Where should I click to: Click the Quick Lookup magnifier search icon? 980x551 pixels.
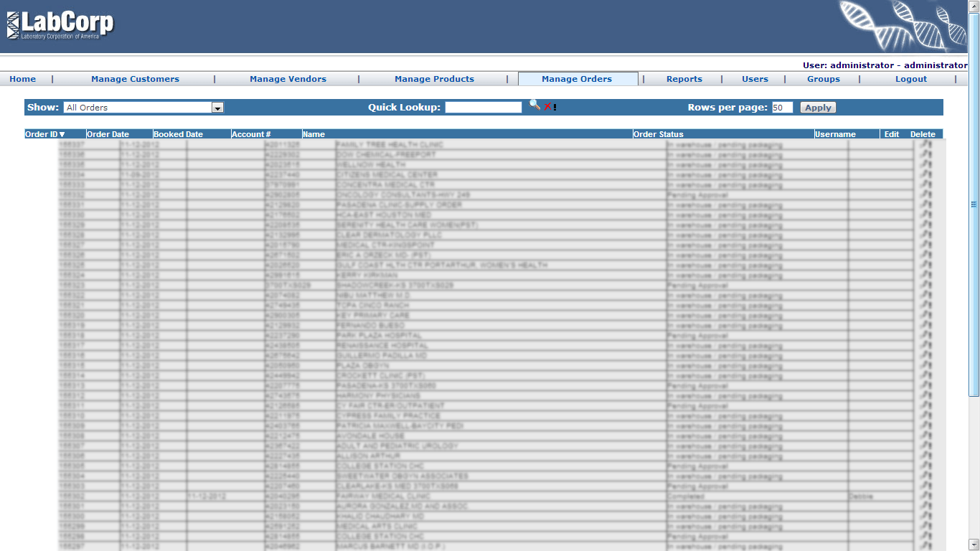tap(534, 105)
